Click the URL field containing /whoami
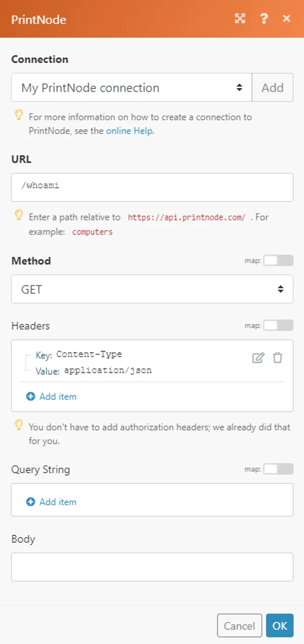The width and height of the screenshot is (304, 644). point(152,187)
